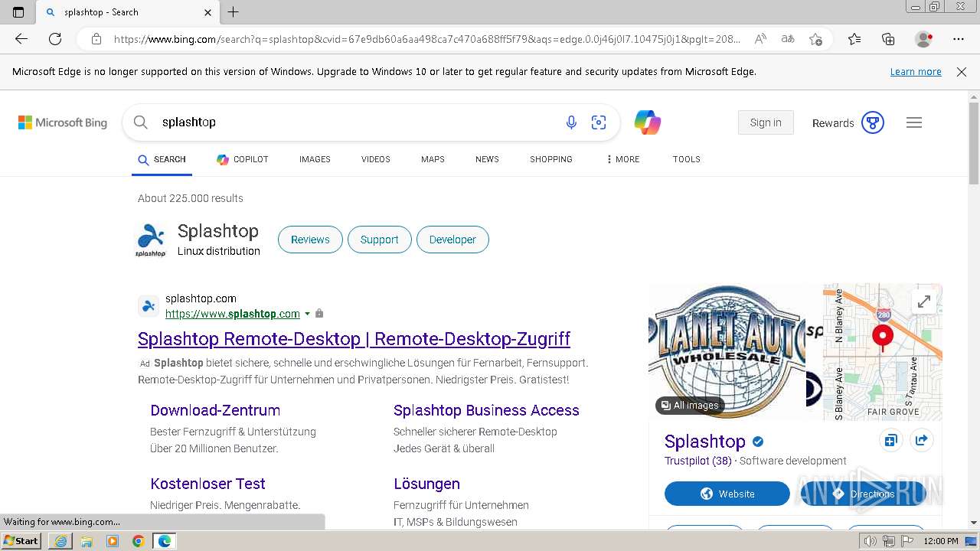Open the NEWS tab
The width and height of the screenshot is (980, 551).
coord(487,159)
